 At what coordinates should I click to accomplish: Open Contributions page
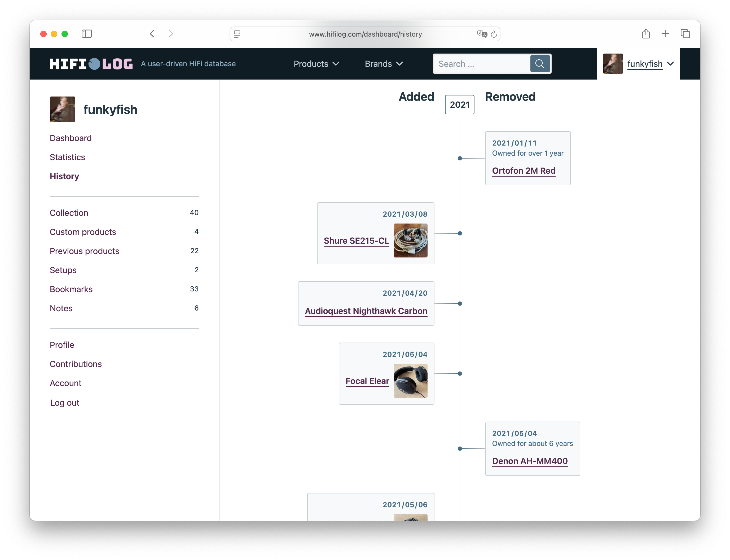click(x=76, y=364)
